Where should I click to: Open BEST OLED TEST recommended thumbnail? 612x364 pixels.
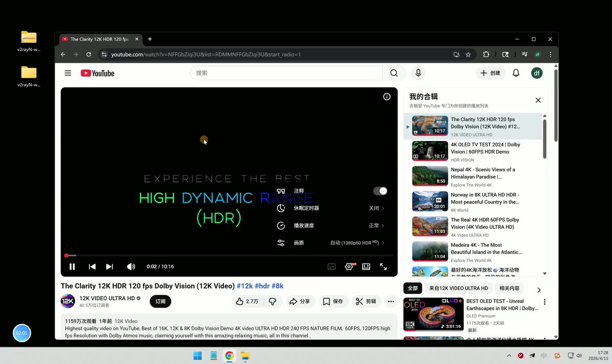[x=433, y=314]
